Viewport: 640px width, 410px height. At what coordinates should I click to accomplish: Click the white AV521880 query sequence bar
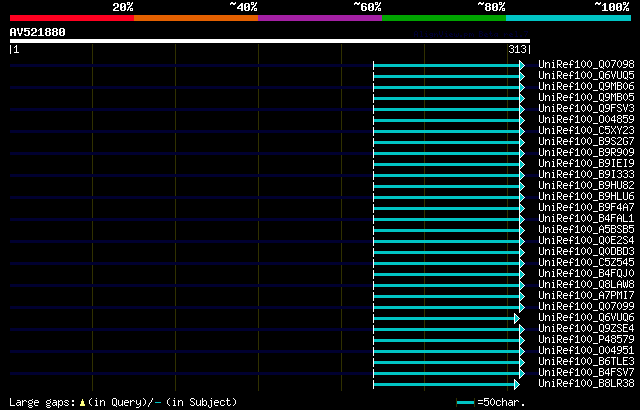270,41
